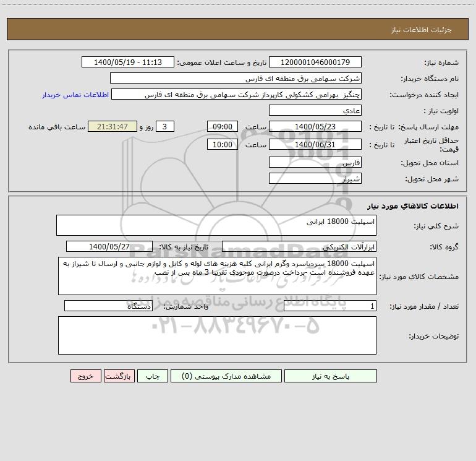The width and height of the screenshot is (476, 461).
Task: Click the استان محل تحویل label
Action: (430, 163)
